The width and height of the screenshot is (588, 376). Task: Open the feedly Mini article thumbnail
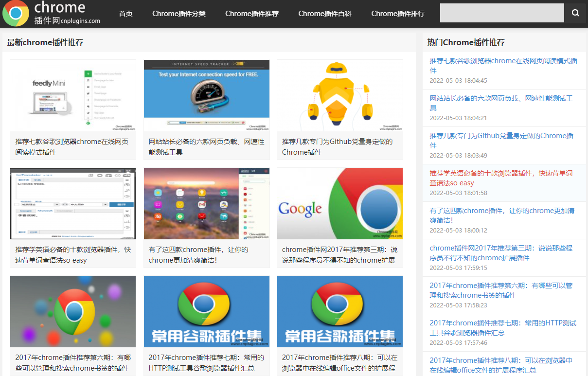73,96
